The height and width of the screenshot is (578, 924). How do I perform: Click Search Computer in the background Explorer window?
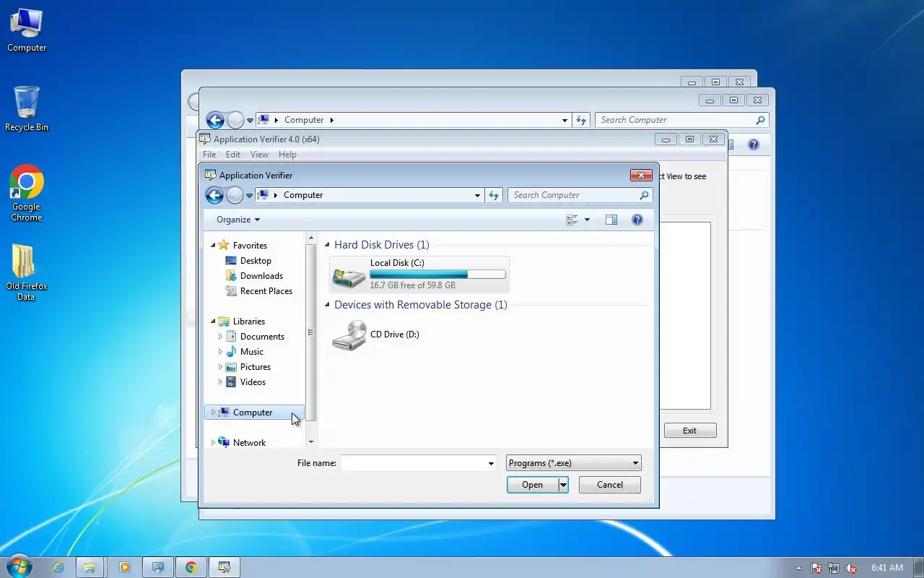[x=681, y=120]
